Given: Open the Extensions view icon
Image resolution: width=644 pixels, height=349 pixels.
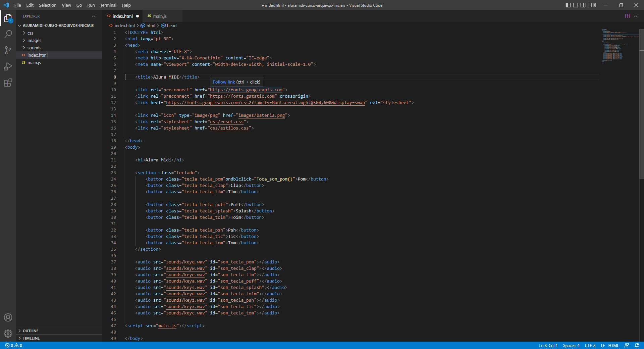Looking at the screenshot, I should [8, 83].
